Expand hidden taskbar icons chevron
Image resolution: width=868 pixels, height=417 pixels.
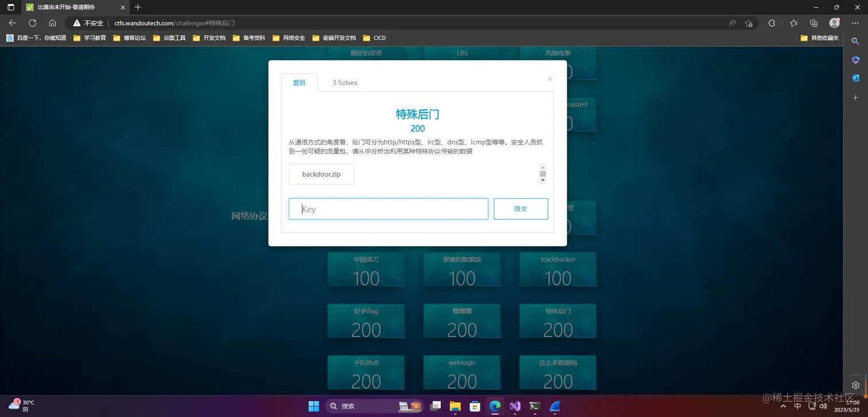(x=783, y=406)
